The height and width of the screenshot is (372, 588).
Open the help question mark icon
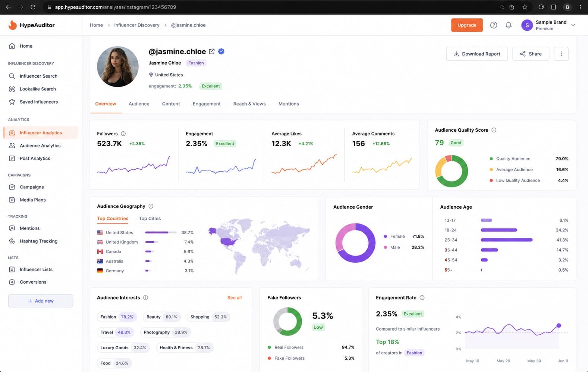point(494,25)
